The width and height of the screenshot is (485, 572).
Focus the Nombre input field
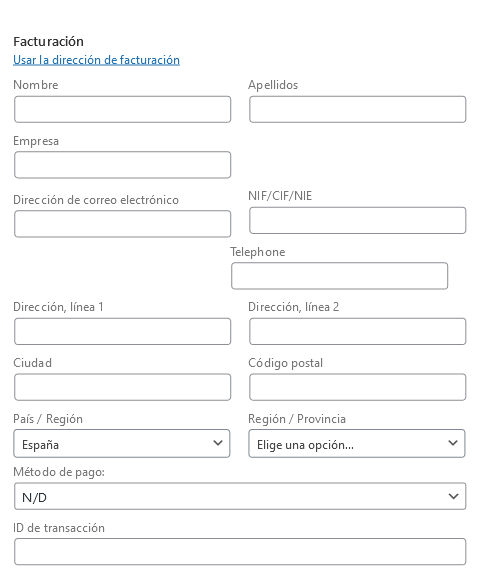123,109
